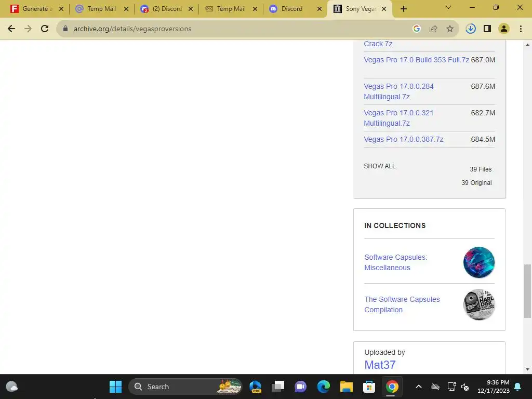Click the address bar URL
This screenshot has width=532, height=399.
coord(132,29)
